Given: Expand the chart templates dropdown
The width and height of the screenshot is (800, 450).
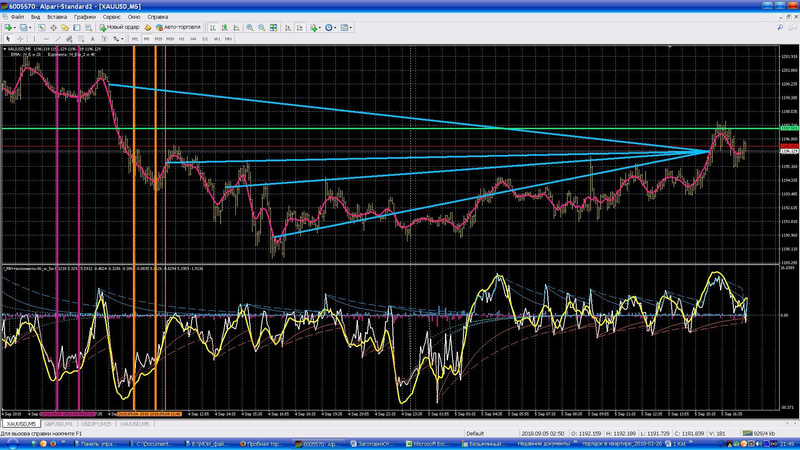Looking at the screenshot, I should pos(353,28).
